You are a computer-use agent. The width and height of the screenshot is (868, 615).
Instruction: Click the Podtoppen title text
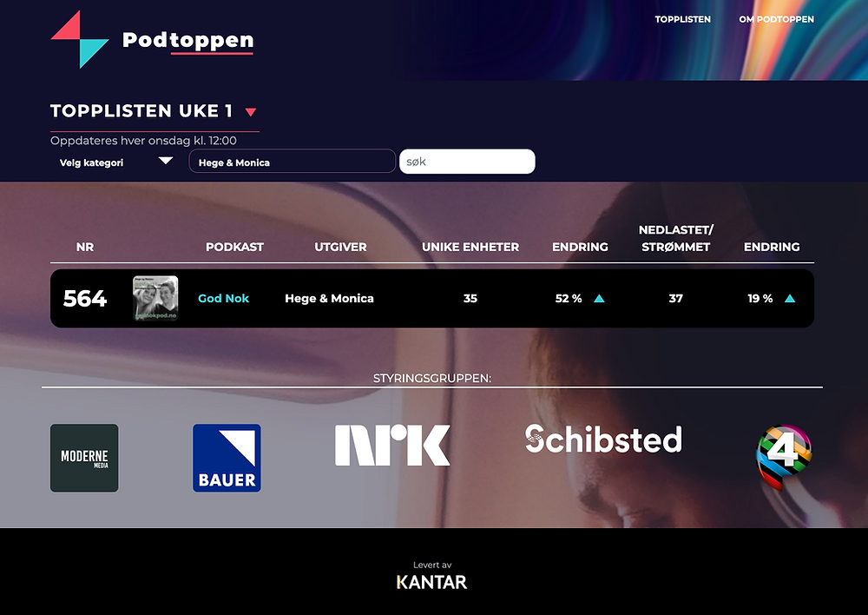[x=187, y=40]
